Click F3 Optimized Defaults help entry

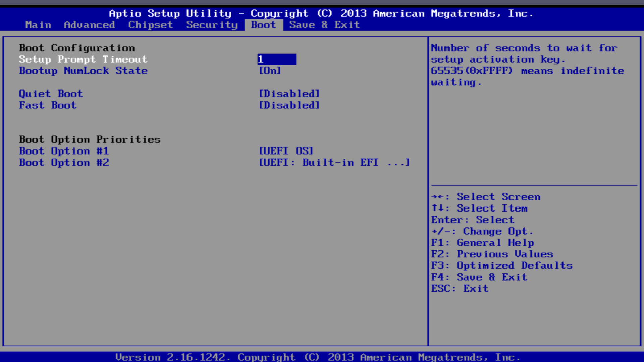pyautogui.click(x=501, y=266)
